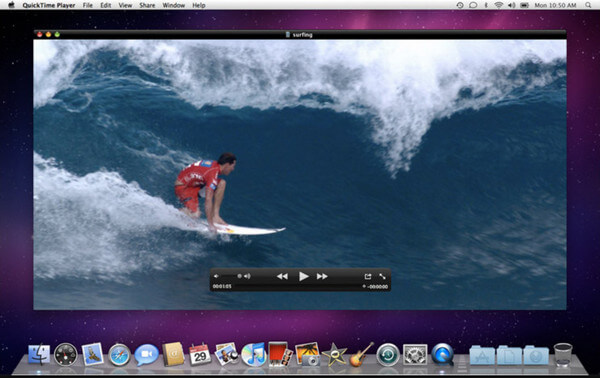
Task: Open iChat from the Dock
Action: coord(146,355)
